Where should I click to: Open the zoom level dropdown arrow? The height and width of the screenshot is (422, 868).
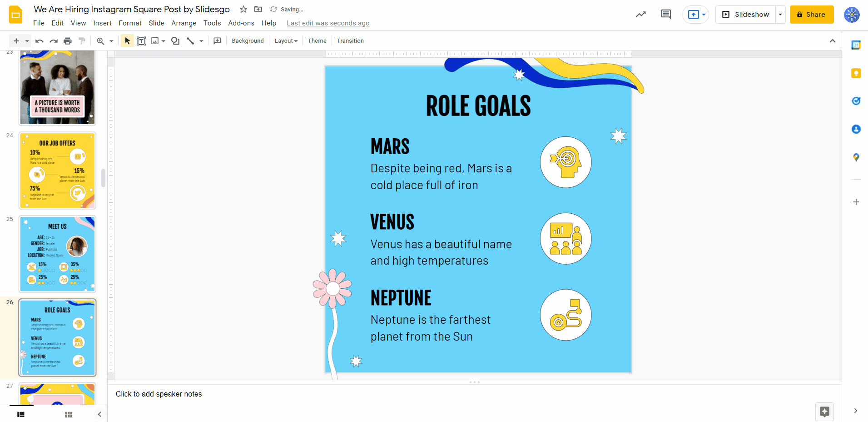(111, 41)
